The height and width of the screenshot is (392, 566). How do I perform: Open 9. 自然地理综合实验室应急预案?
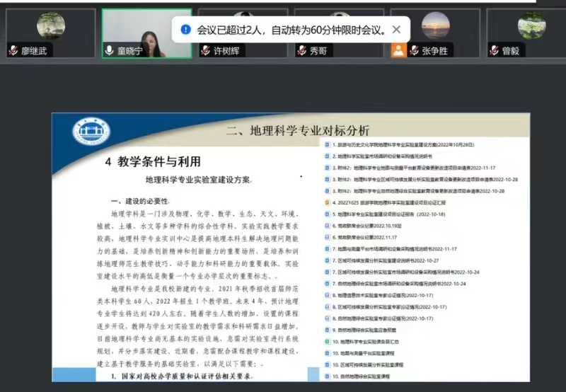[x=365, y=330]
